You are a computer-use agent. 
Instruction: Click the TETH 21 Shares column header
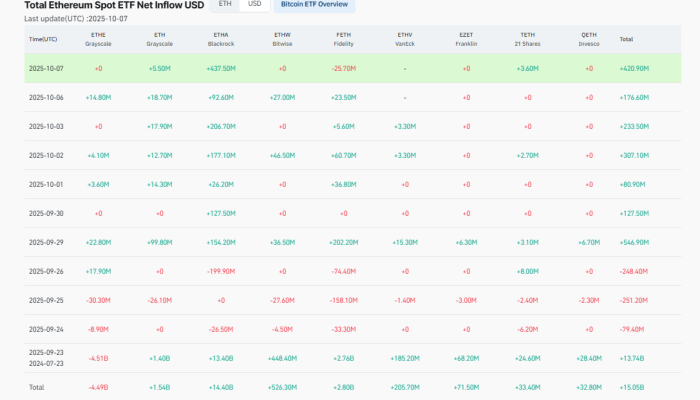point(527,39)
